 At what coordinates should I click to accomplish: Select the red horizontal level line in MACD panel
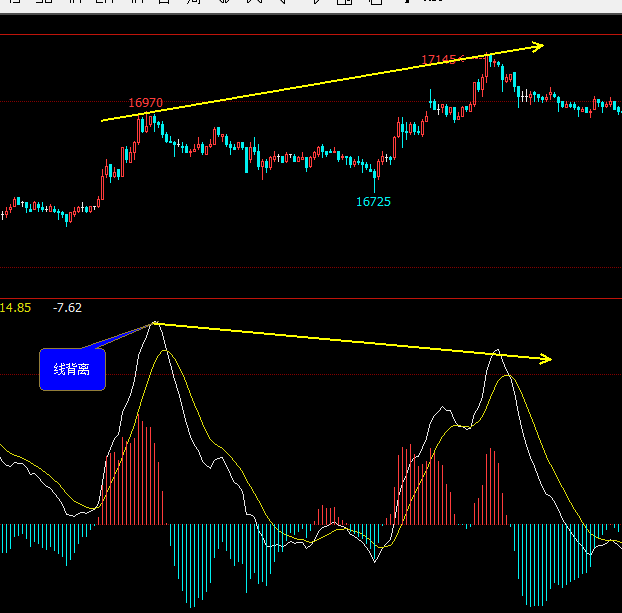coord(300,375)
